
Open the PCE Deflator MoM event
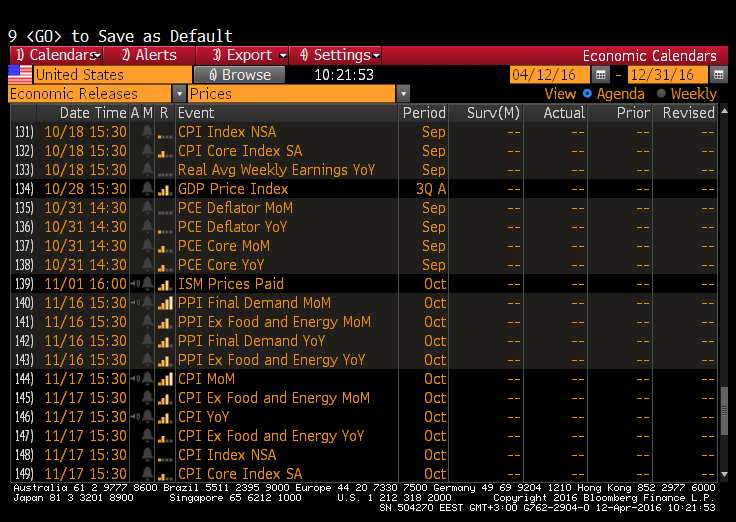[x=235, y=207]
